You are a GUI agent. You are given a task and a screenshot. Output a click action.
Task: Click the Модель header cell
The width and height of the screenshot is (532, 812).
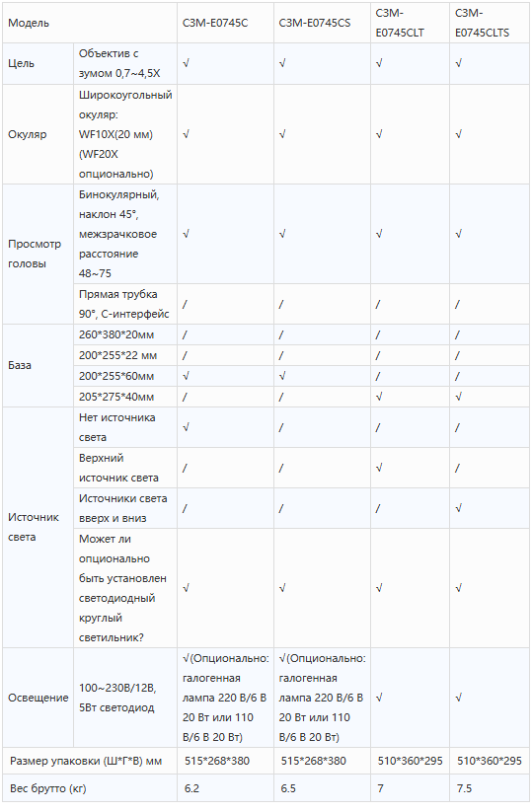[90, 23]
